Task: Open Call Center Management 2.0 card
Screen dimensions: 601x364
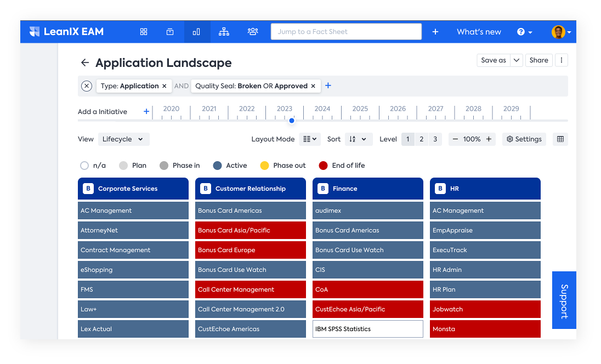Action: [250, 309]
